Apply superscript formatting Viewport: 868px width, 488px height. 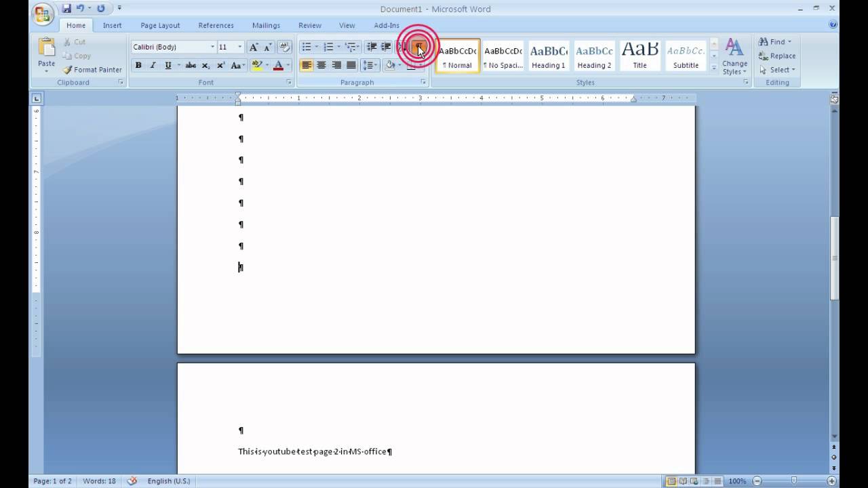click(220, 66)
